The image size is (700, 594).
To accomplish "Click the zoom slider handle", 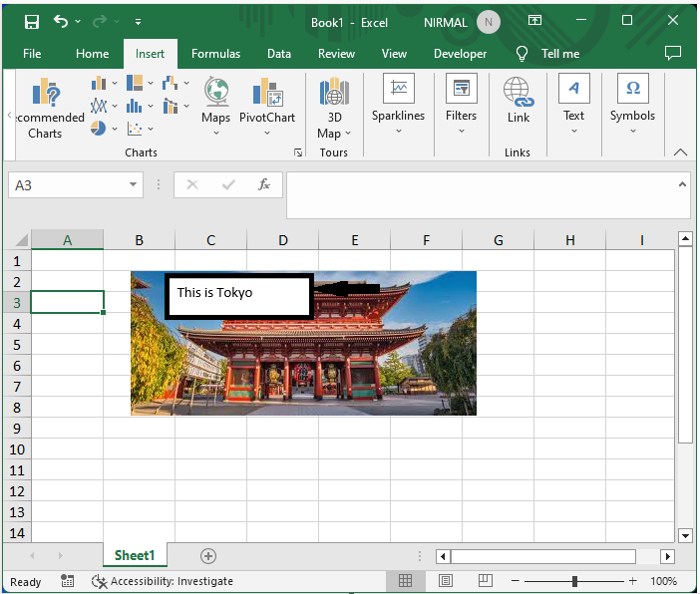I will coord(575,581).
